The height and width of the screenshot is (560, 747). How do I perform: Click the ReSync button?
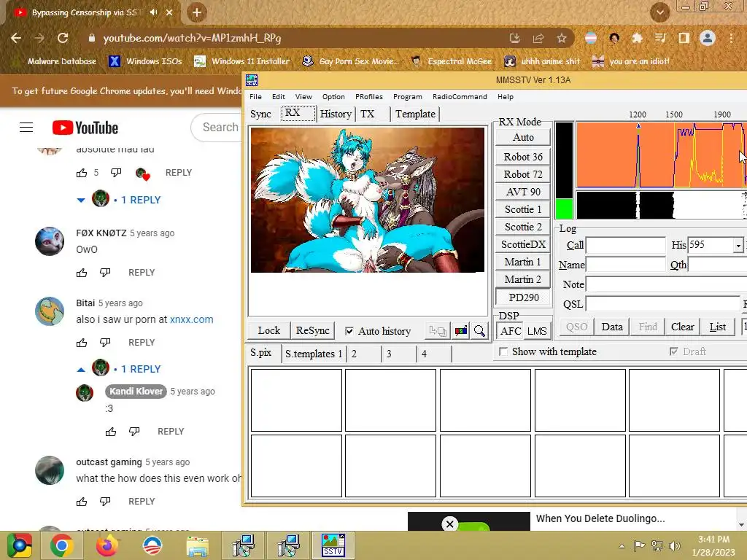tap(312, 330)
